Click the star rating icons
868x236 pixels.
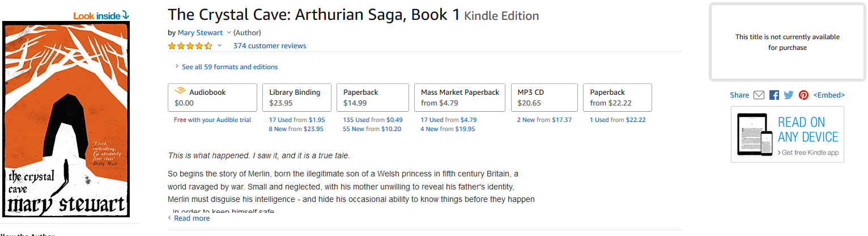(190, 46)
